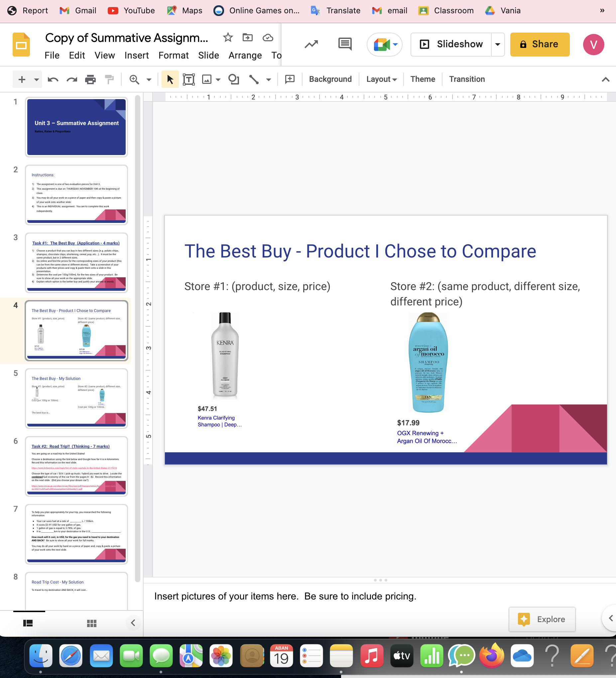Open the Slide menu
616x678 pixels.
(208, 55)
